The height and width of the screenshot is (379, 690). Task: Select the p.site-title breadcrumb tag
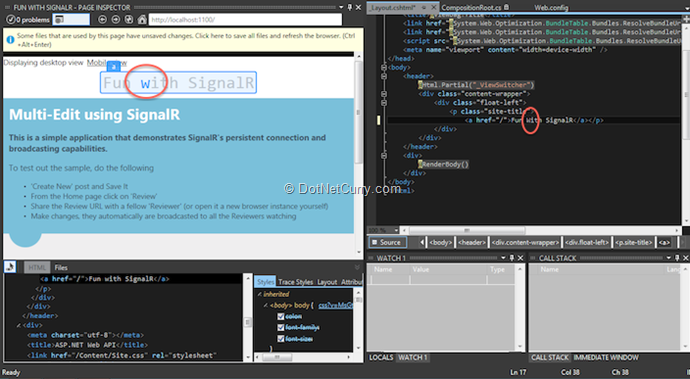click(x=634, y=242)
